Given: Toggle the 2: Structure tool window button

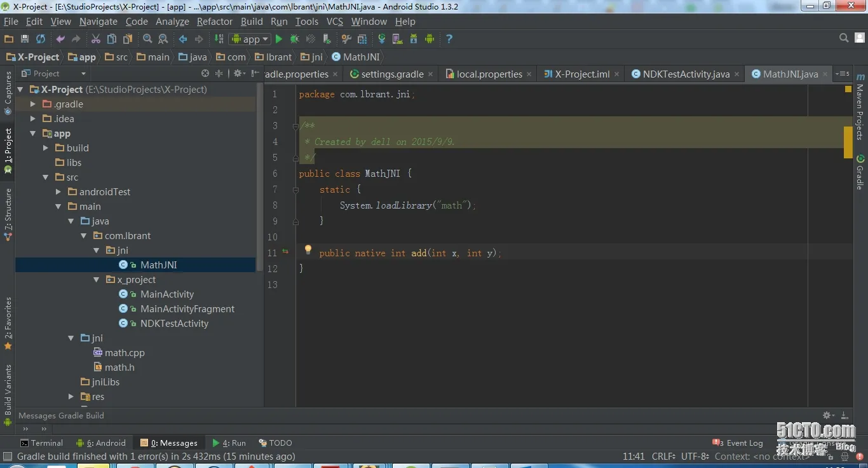Looking at the screenshot, I should (x=8, y=214).
